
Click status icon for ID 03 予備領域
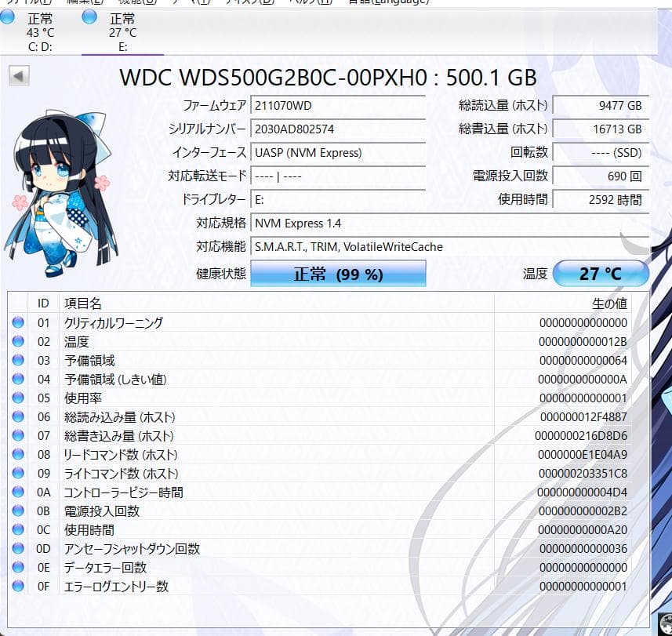tap(18, 360)
